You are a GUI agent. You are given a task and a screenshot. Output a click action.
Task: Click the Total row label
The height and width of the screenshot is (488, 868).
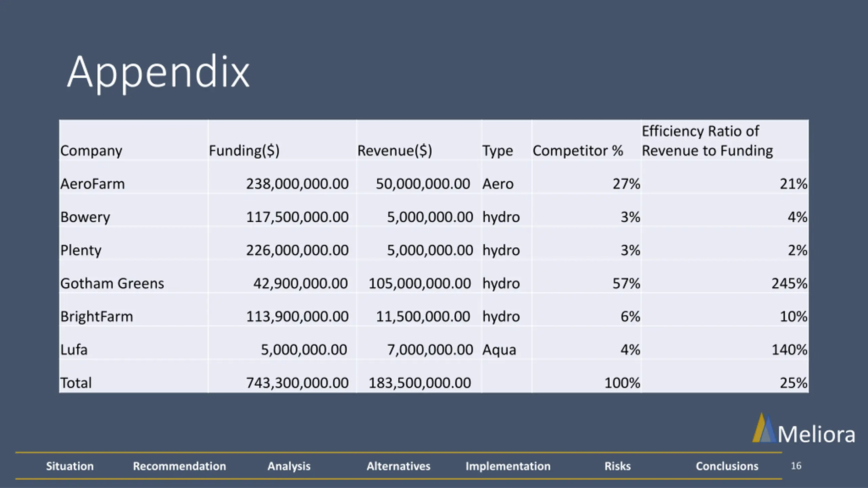pyautogui.click(x=76, y=383)
